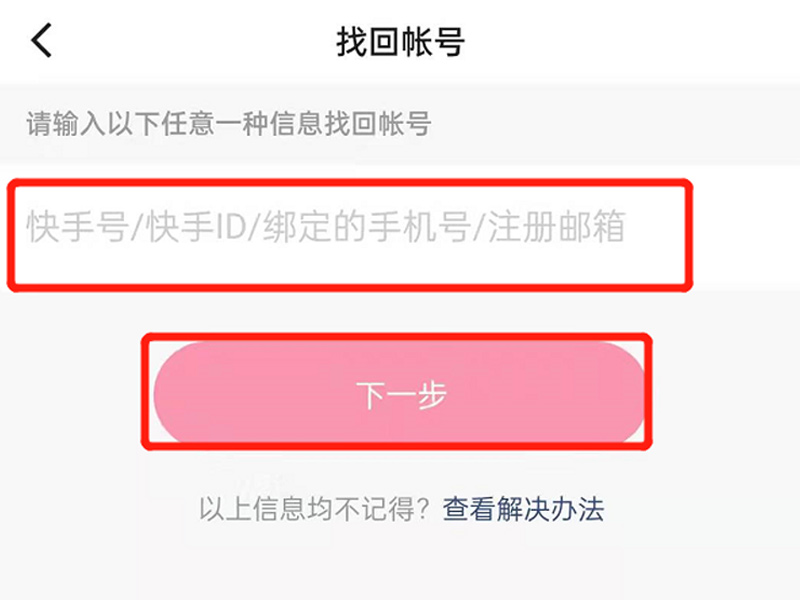Return to previous screen via left chevron
This screenshot has width=800, height=600.
pyautogui.click(x=41, y=42)
